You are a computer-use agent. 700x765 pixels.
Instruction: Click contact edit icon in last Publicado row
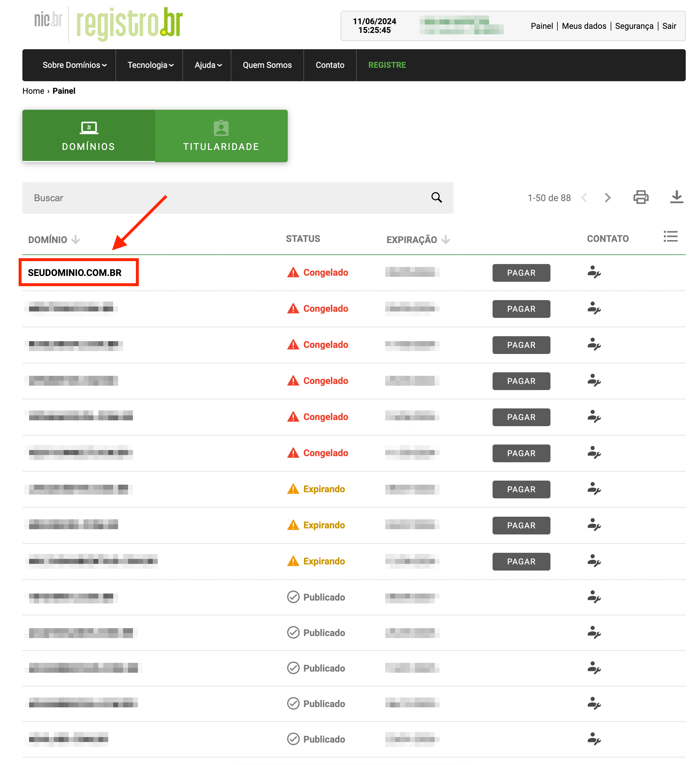coord(594,739)
